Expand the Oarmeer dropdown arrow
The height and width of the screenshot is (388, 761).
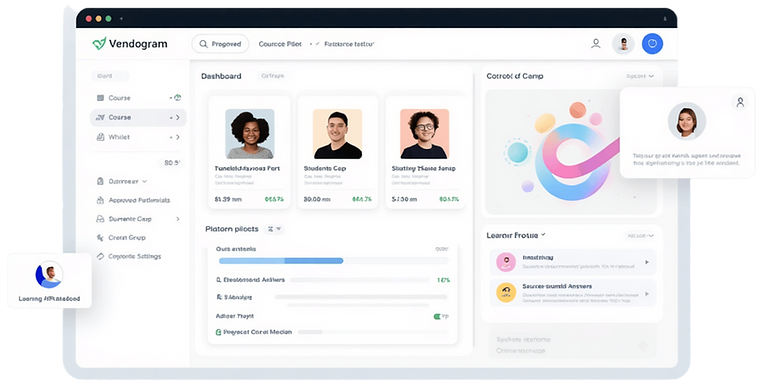pyautogui.click(x=144, y=181)
